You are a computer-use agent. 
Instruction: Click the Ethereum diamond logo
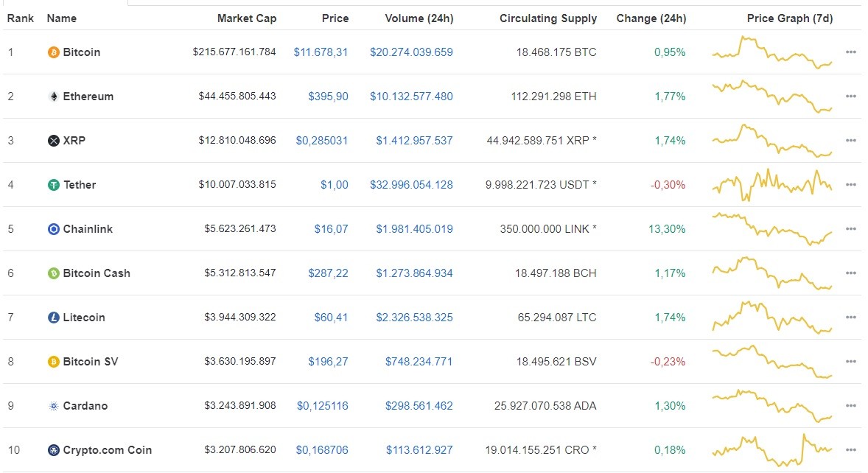pos(53,97)
